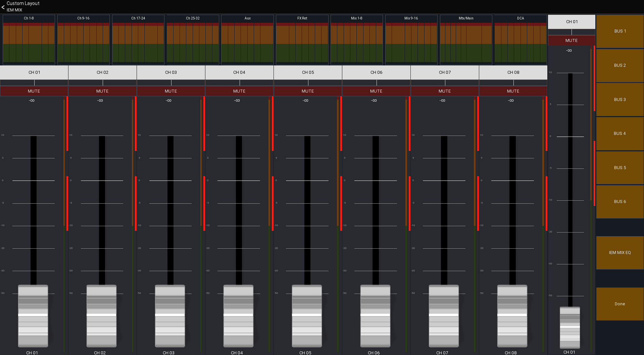Toggle mute on CH 04
The height and width of the screenshot is (355, 644).
239,91
